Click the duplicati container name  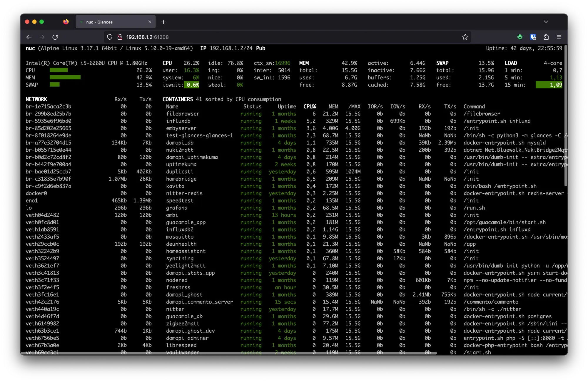pos(180,172)
